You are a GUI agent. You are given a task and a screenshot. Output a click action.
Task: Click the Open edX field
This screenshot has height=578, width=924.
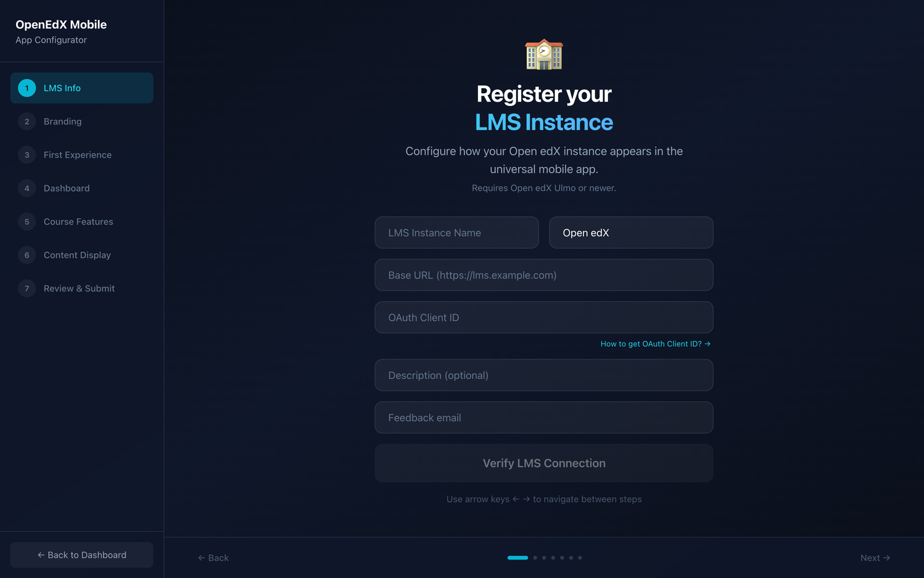[x=631, y=232]
